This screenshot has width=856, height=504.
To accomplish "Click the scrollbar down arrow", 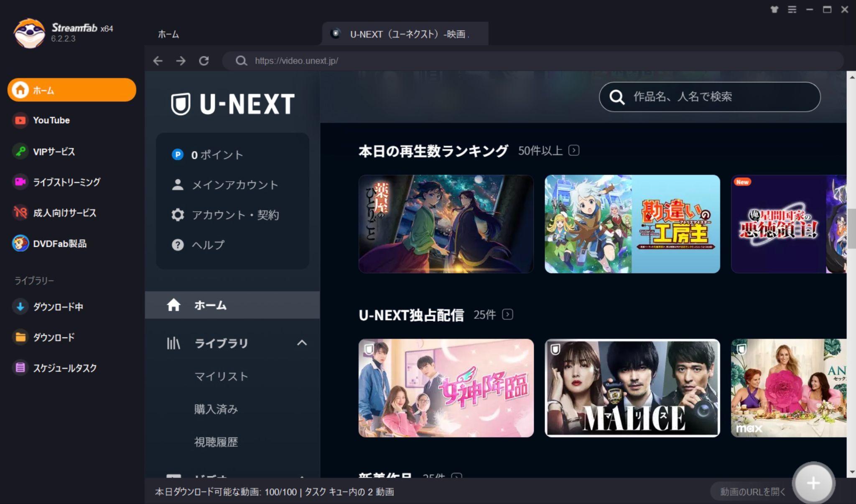I will [851, 472].
